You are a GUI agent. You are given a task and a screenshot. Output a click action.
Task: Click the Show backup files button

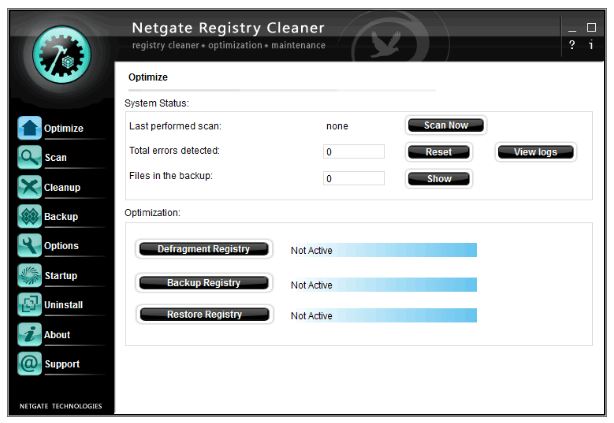(x=439, y=179)
